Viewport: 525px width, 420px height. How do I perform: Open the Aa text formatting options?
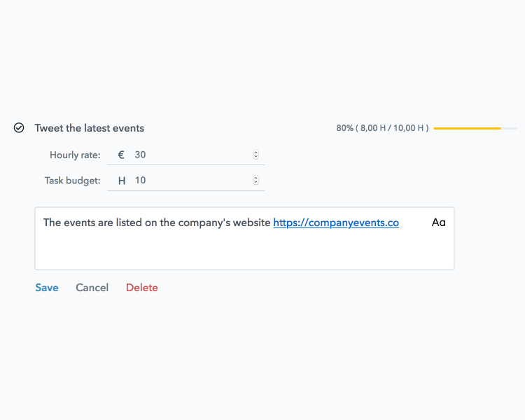pyautogui.click(x=438, y=223)
